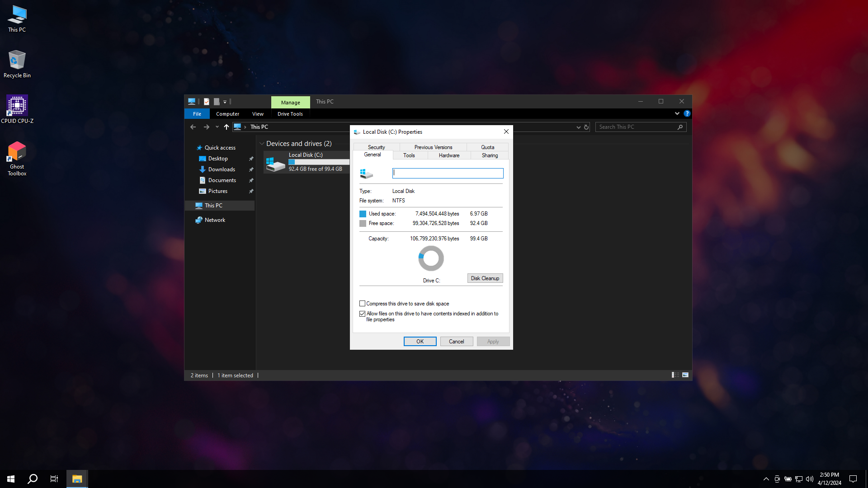The height and width of the screenshot is (488, 868).
Task: Click Cancel in the Properties dialog
Action: click(x=456, y=342)
